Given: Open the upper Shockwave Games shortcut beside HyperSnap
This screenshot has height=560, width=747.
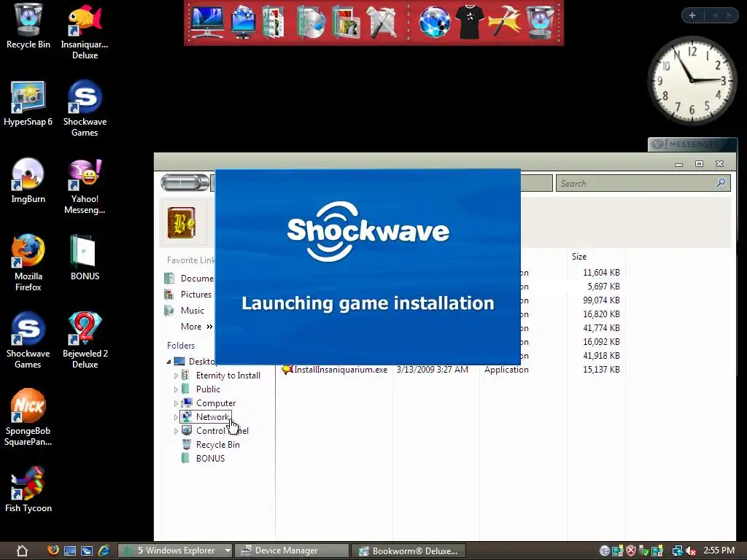Looking at the screenshot, I should 85,109.
